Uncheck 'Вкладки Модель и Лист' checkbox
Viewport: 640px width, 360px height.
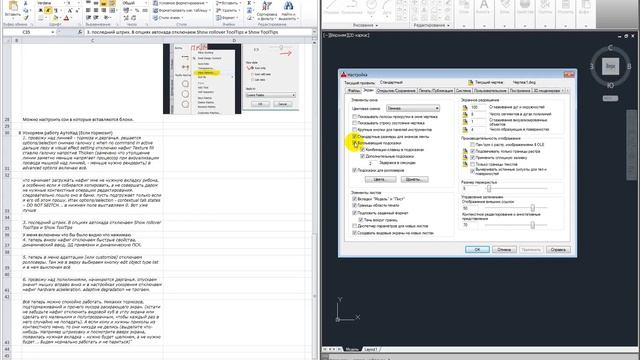354,199
